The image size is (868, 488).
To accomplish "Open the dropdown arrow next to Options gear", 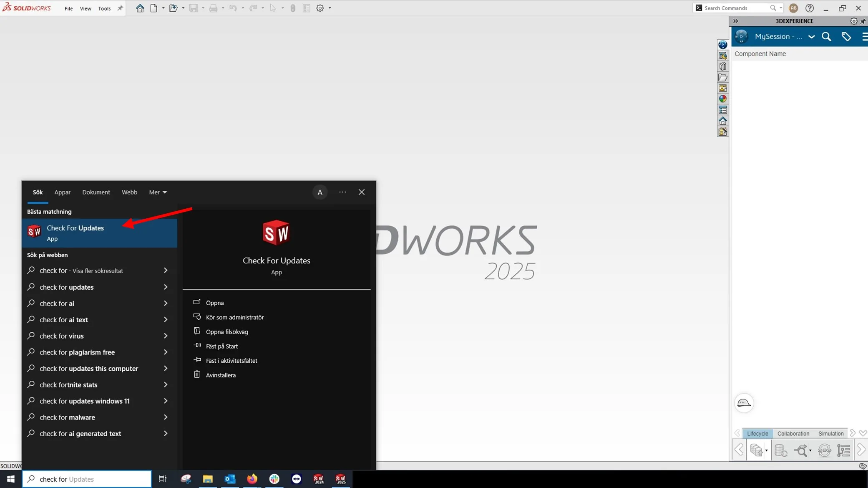I will (330, 8).
